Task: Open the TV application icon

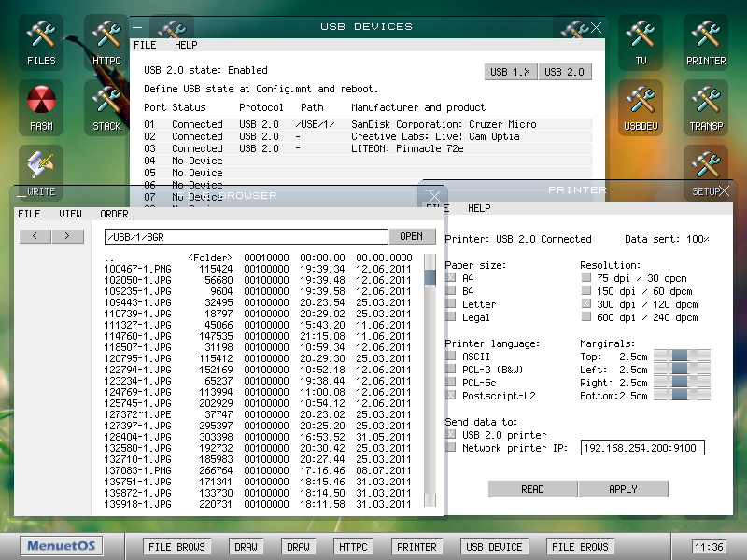Action: click(641, 42)
